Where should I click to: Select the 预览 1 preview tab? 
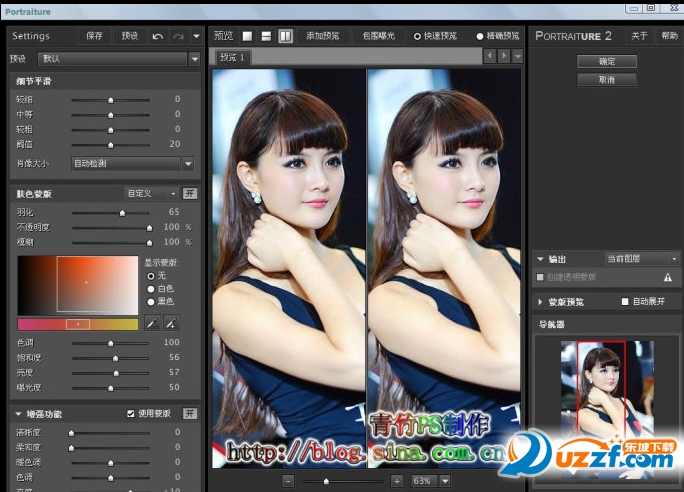coord(234,58)
